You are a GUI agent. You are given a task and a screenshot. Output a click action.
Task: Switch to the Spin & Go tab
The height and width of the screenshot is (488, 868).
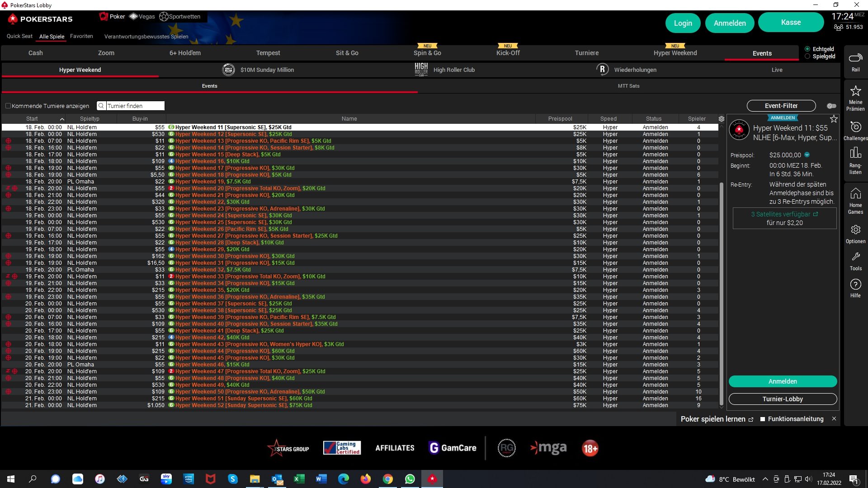tap(427, 53)
